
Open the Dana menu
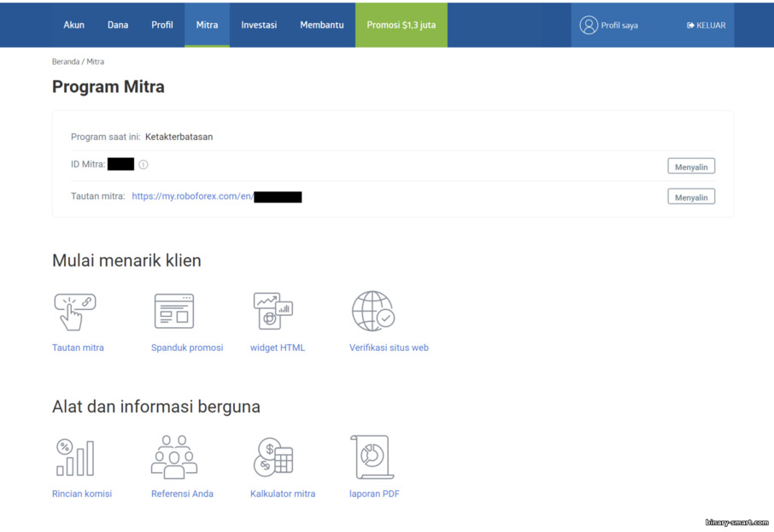[118, 25]
